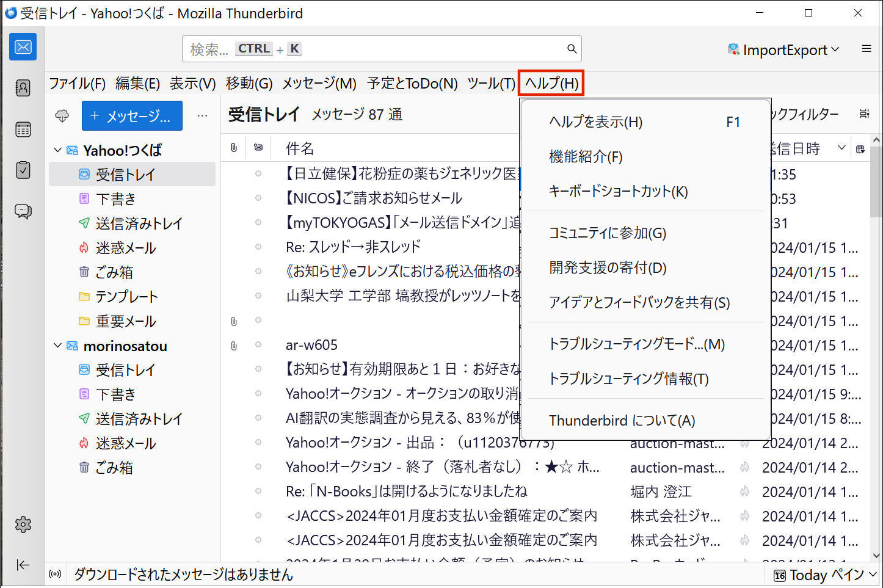The image size is (883, 588).
Task: Open the ImportExport dropdown
Action: click(x=783, y=49)
